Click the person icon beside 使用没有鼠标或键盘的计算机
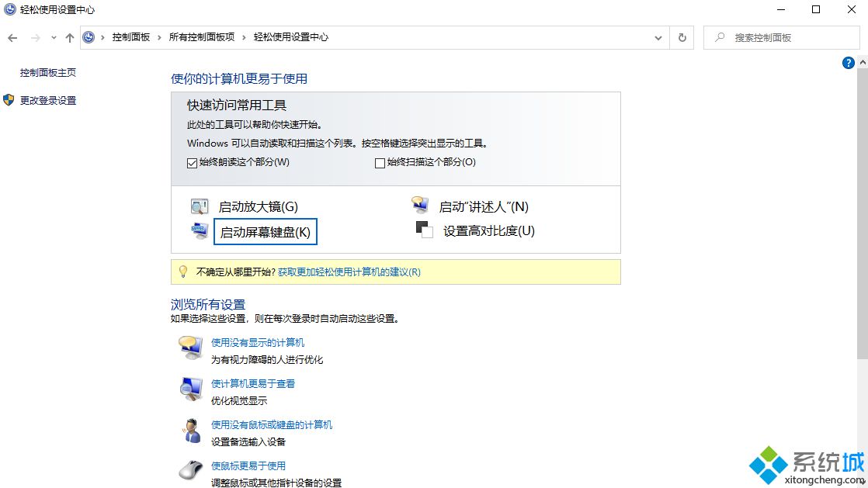 [189, 432]
